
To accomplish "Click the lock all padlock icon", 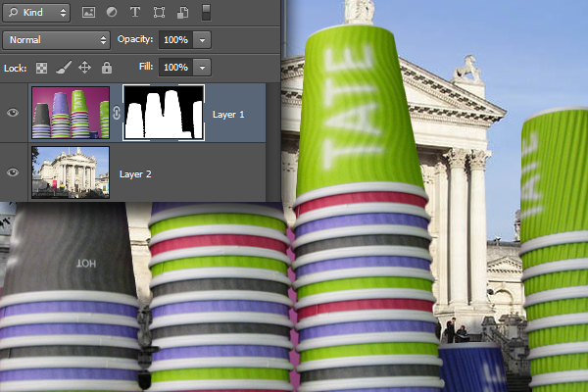I will pos(106,68).
